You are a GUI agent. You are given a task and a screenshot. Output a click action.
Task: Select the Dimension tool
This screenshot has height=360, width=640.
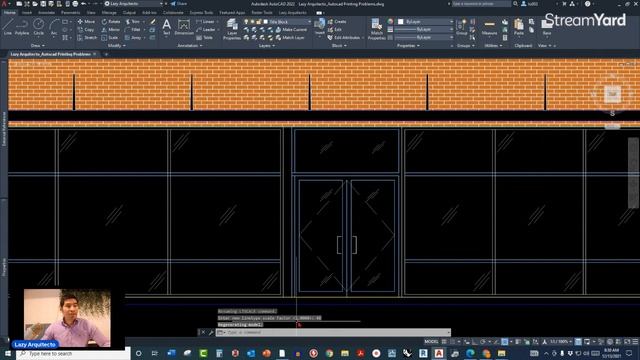tap(184, 27)
